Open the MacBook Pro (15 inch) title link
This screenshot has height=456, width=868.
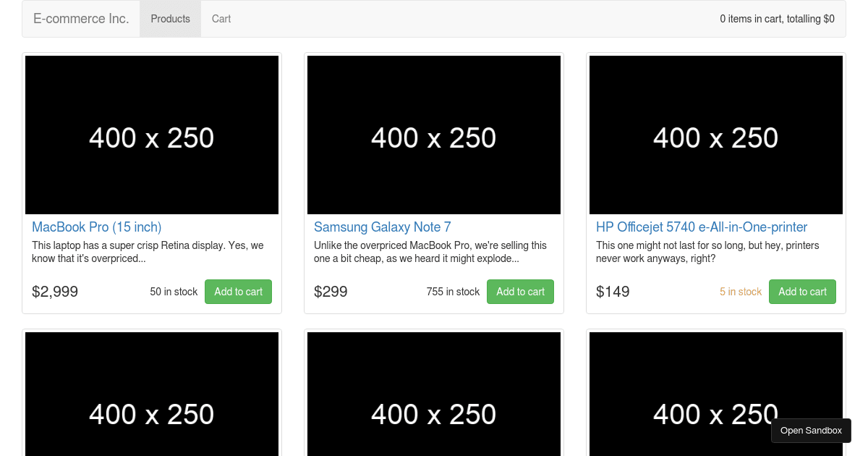97,227
